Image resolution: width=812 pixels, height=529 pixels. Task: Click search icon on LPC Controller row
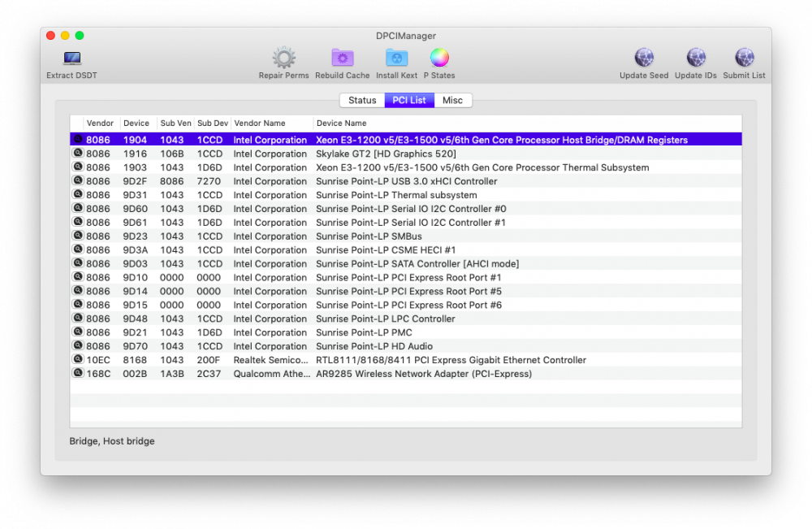[x=78, y=318]
